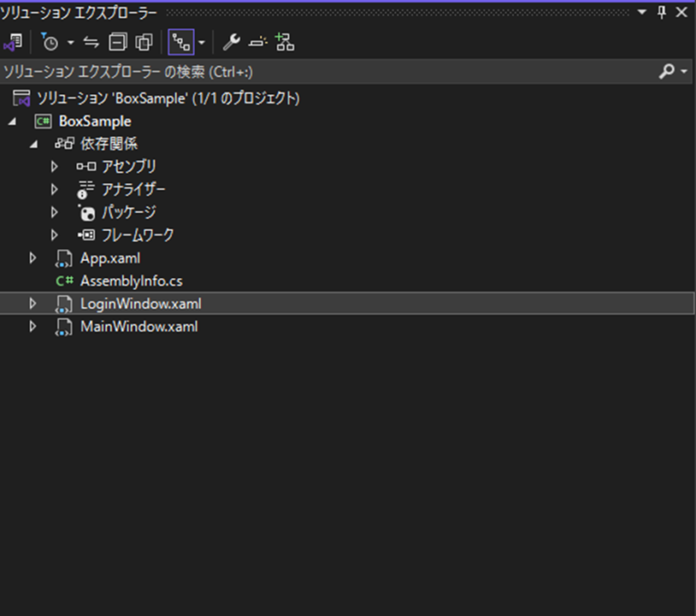Click the Show All Files icon

click(x=144, y=42)
